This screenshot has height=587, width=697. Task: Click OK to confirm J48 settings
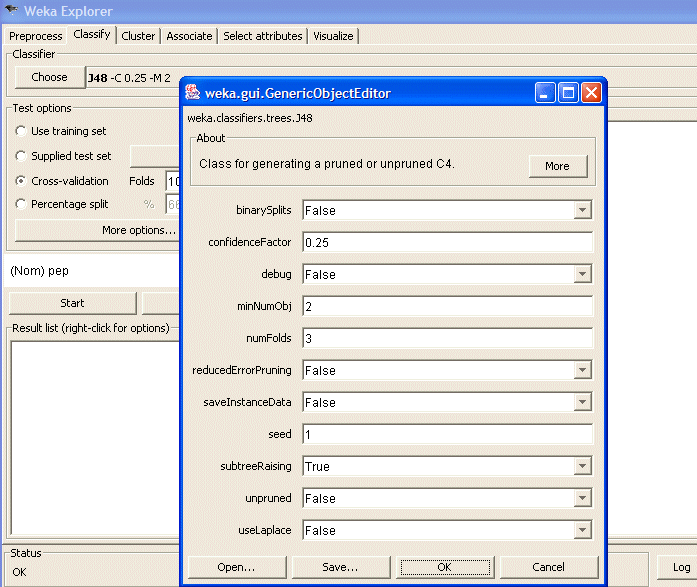coord(445,567)
